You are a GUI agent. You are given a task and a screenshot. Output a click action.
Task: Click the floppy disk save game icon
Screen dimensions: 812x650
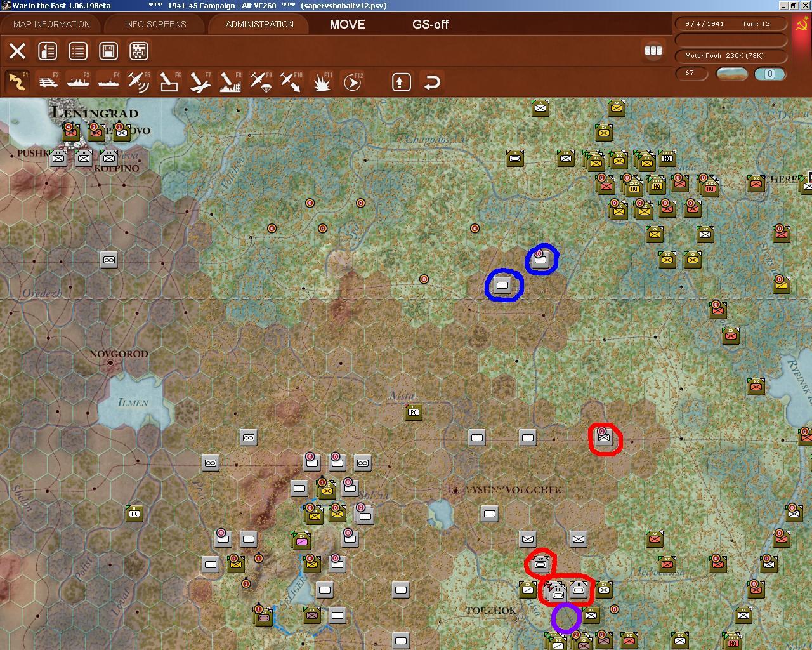pyautogui.click(x=108, y=51)
